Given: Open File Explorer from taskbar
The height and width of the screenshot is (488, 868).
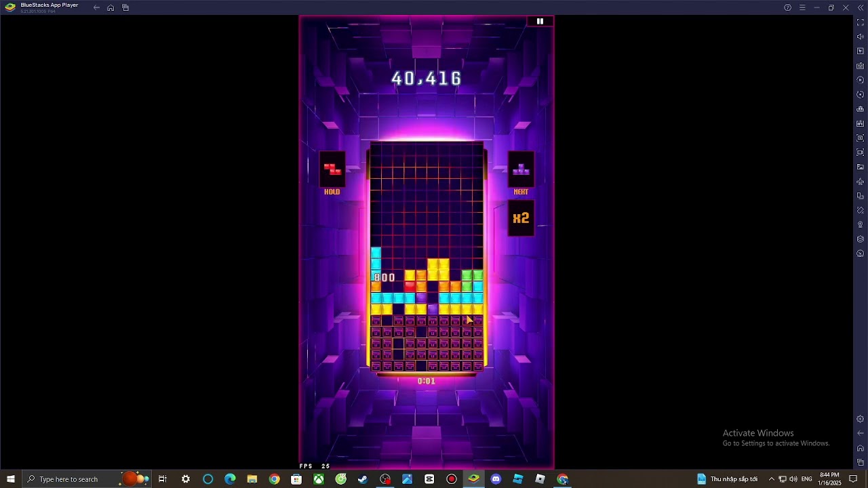Looking at the screenshot, I should (x=252, y=479).
